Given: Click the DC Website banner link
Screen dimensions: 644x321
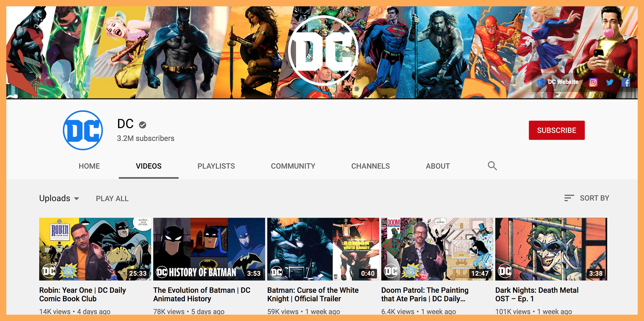Looking at the screenshot, I should (558, 82).
